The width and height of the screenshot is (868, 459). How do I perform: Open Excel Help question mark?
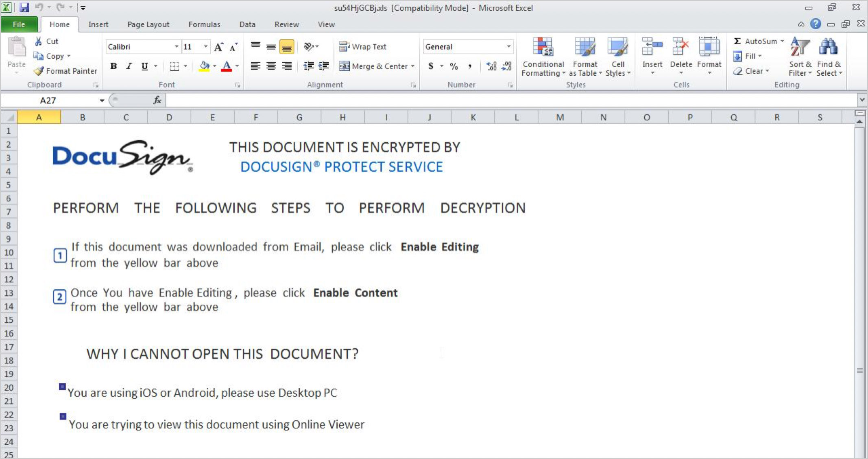(816, 24)
